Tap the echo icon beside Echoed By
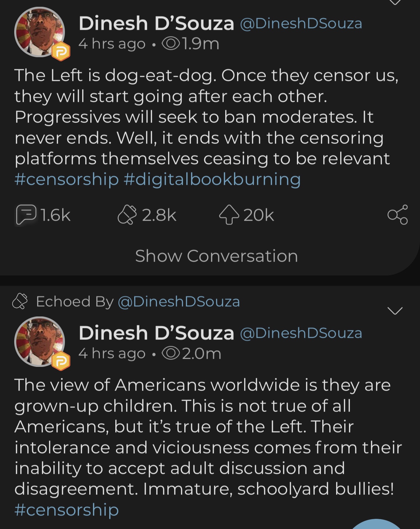This screenshot has width=420, height=529. pos(20,301)
